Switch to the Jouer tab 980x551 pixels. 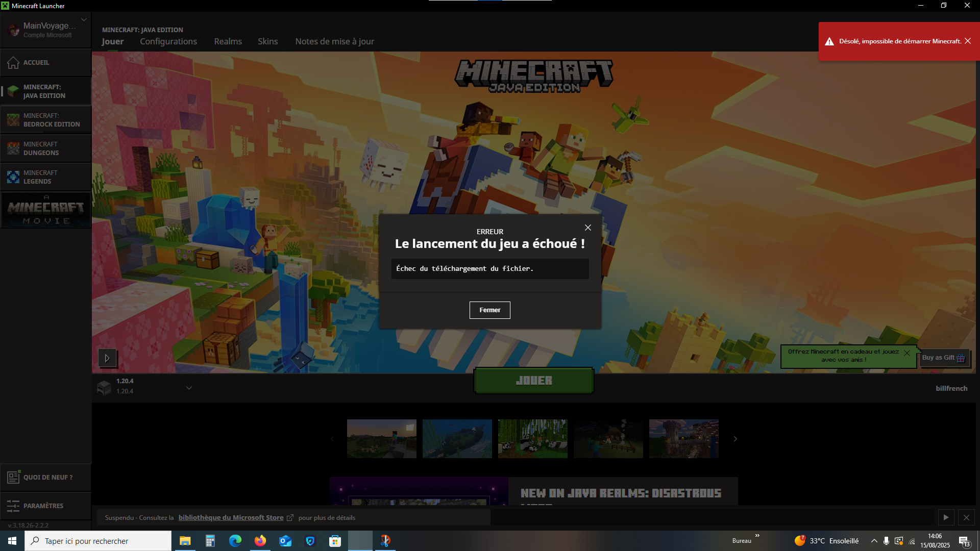point(112,41)
